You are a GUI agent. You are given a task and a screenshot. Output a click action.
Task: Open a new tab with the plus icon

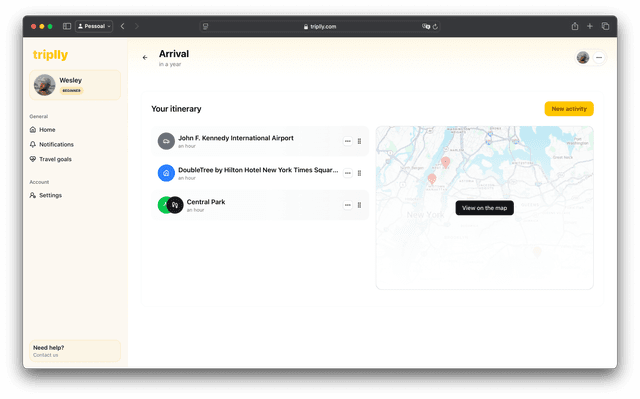[590, 26]
